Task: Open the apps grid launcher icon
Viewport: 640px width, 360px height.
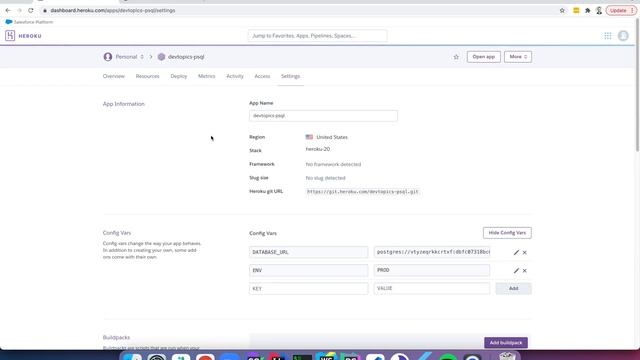Action: click(x=608, y=36)
